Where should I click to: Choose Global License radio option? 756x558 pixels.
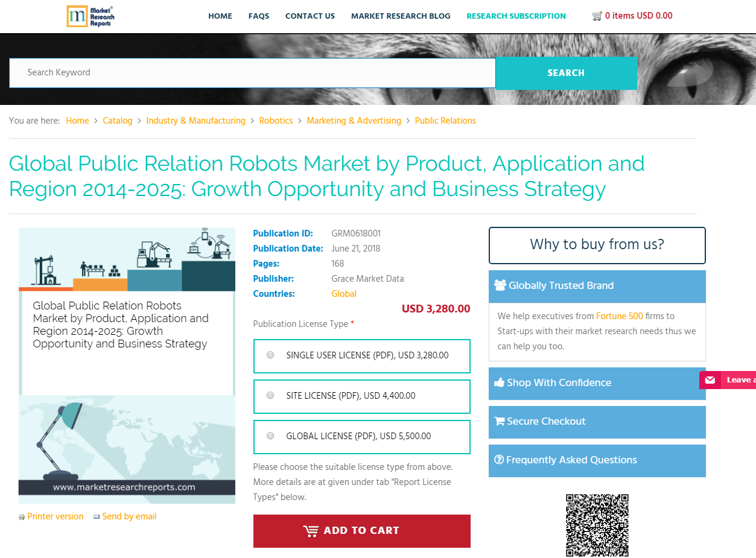(270, 436)
